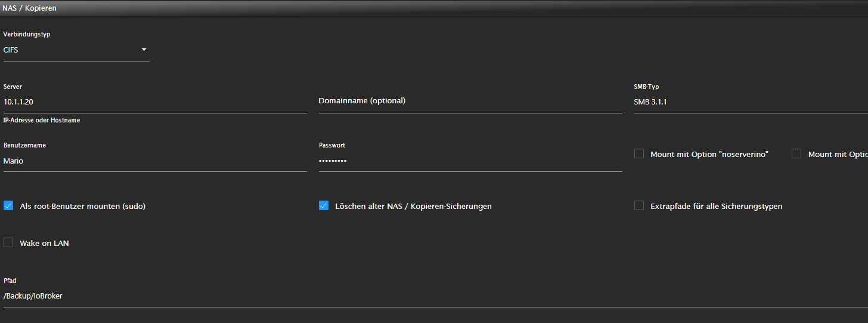The height and width of the screenshot is (323, 868).
Task: Click the 'Löschen alter NAS / Kopieren-Sicherungen' label text
Action: point(414,207)
